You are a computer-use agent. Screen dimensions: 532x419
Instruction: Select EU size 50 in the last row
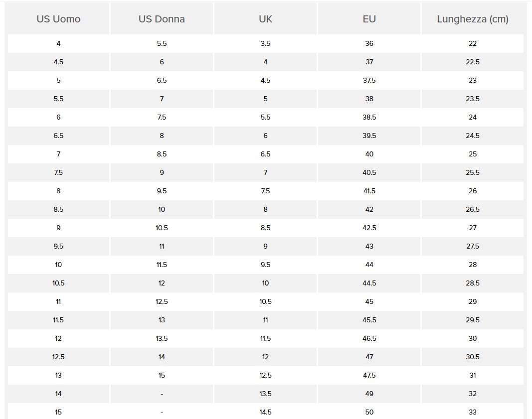tap(369, 412)
